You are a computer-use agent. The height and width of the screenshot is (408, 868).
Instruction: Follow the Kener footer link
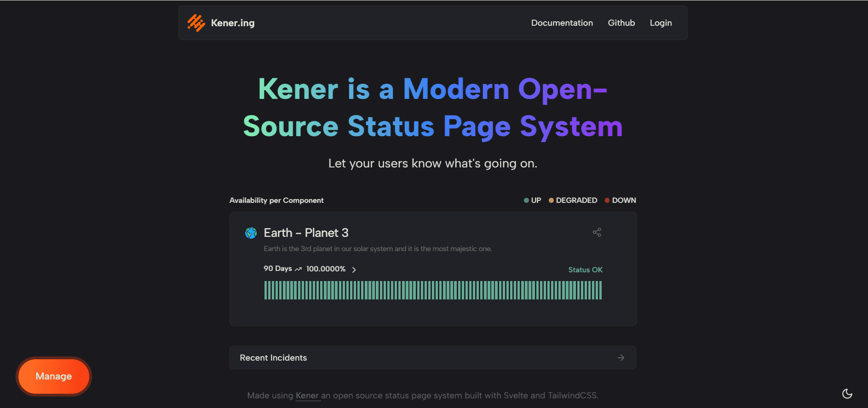pos(308,396)
